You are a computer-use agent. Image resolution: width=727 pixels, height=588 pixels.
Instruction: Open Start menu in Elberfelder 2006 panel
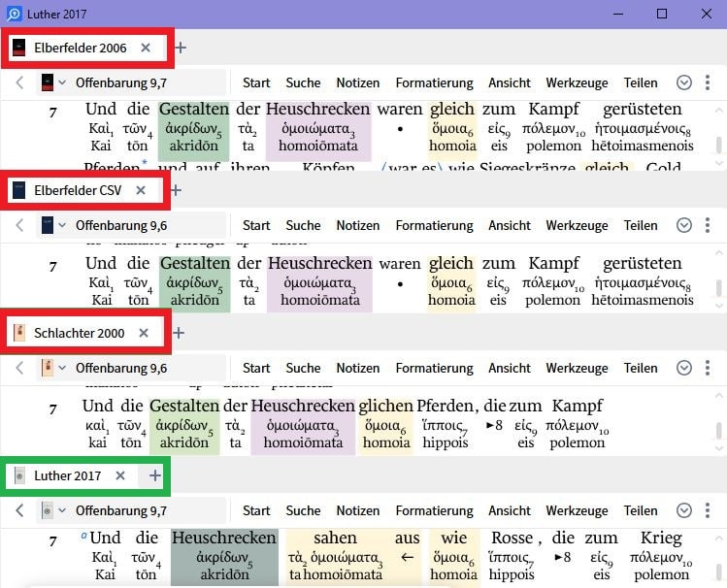pos(256,82)
